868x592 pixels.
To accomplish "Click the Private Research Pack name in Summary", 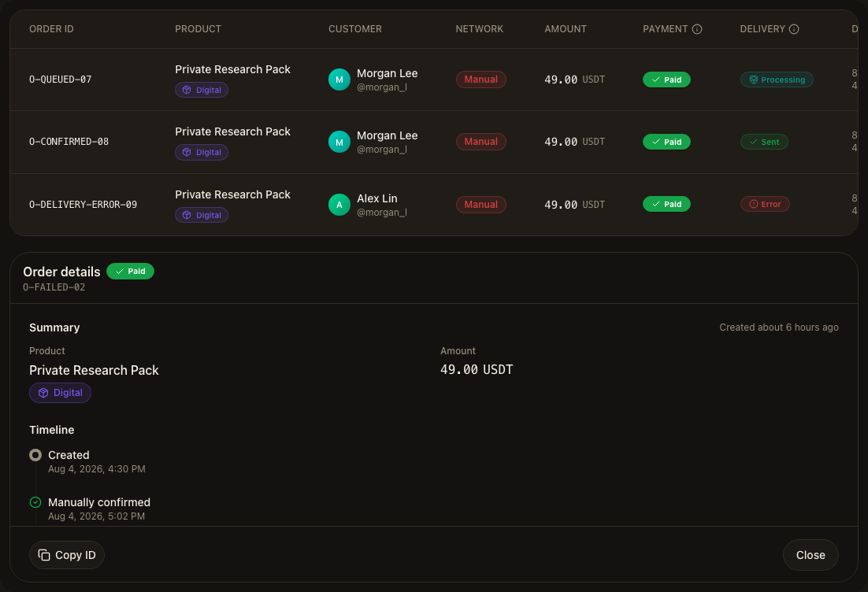I will [94, 370].
